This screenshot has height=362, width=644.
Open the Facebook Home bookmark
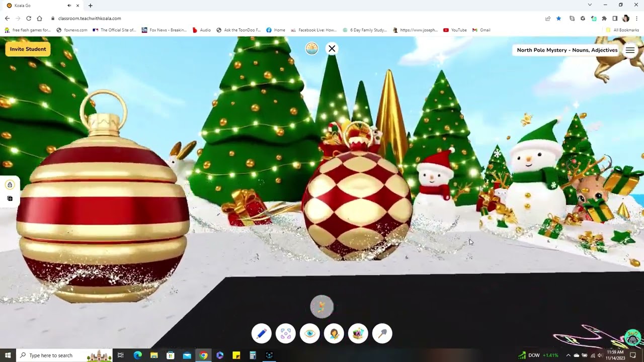276,30
